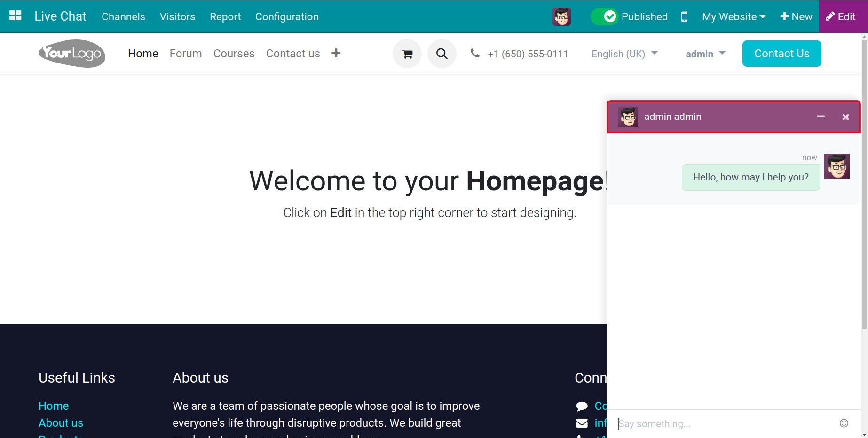Open the emoji picker in chat

844,423
